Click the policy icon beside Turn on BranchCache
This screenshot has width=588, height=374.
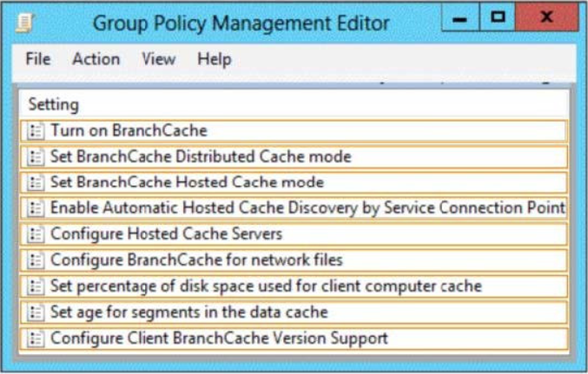click(36, 131)
